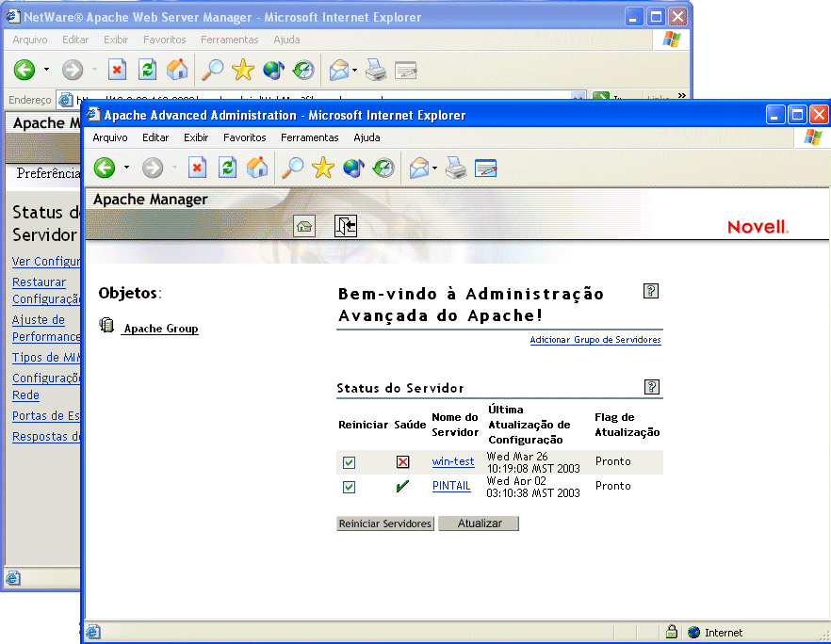Click the Print icon in the toolbar

[x=455, y=168]
